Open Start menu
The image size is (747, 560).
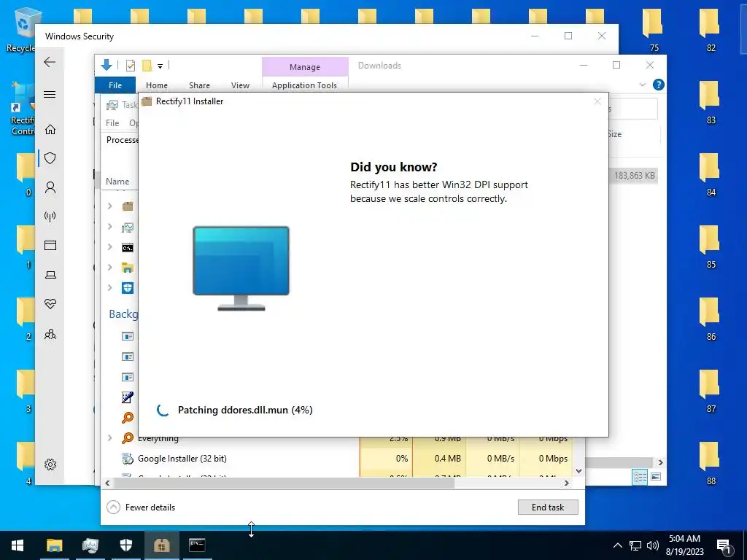(x=18, y=545)
